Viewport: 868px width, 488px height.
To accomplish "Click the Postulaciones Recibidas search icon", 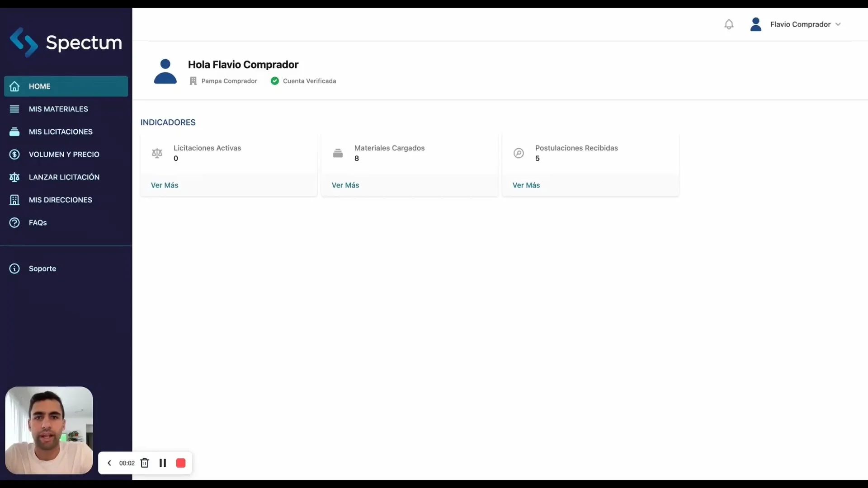I will (519, 153).
